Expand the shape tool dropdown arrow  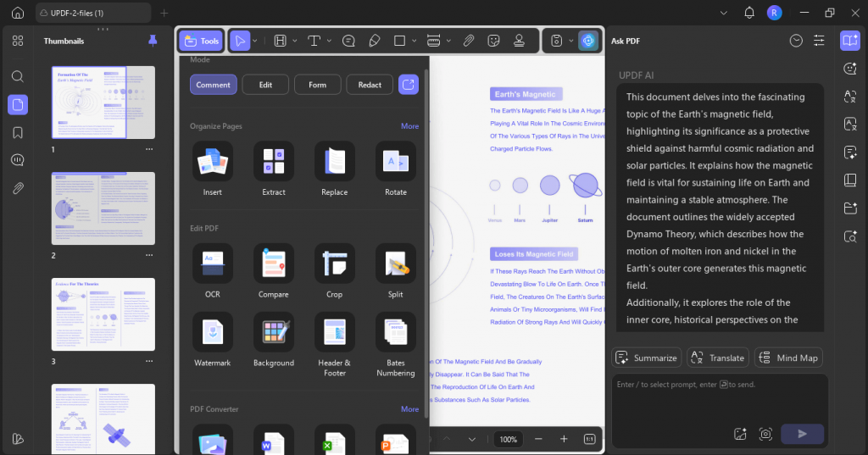[x=414, y=41]
